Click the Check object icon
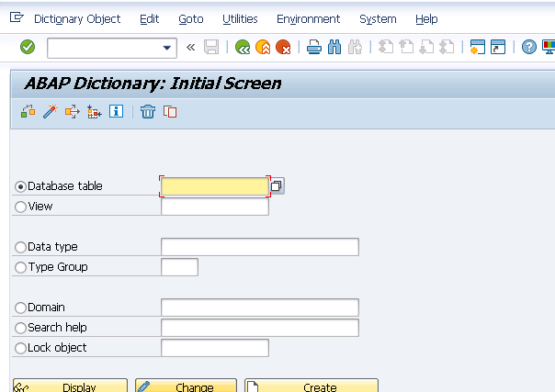 28,112
